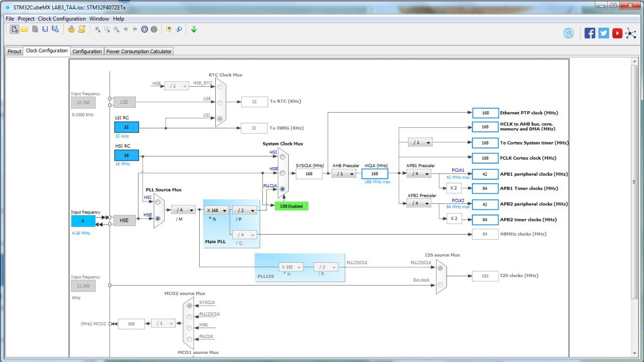This screenshot has height=362, width=644.
Task: Click the HSE oscillator block
Action: 124,220
